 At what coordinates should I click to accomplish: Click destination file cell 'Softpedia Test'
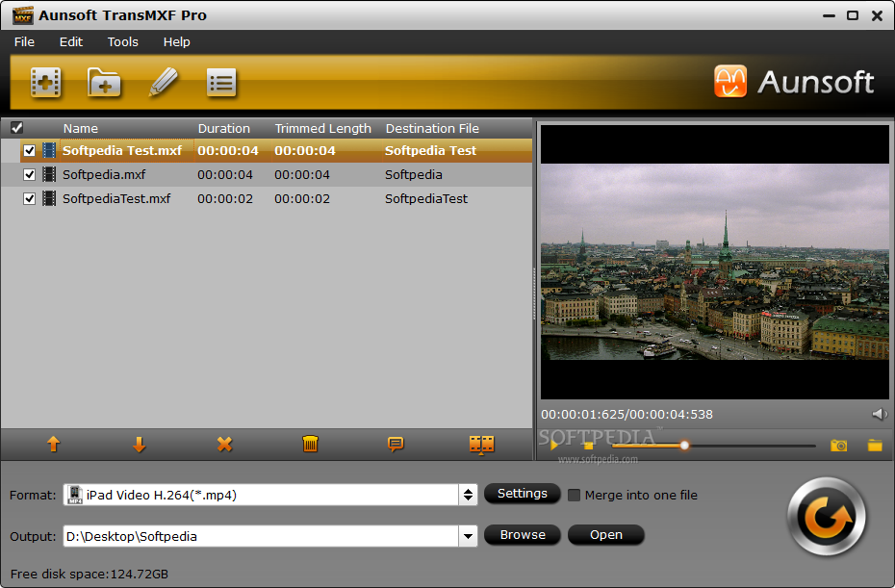point(430,151)
